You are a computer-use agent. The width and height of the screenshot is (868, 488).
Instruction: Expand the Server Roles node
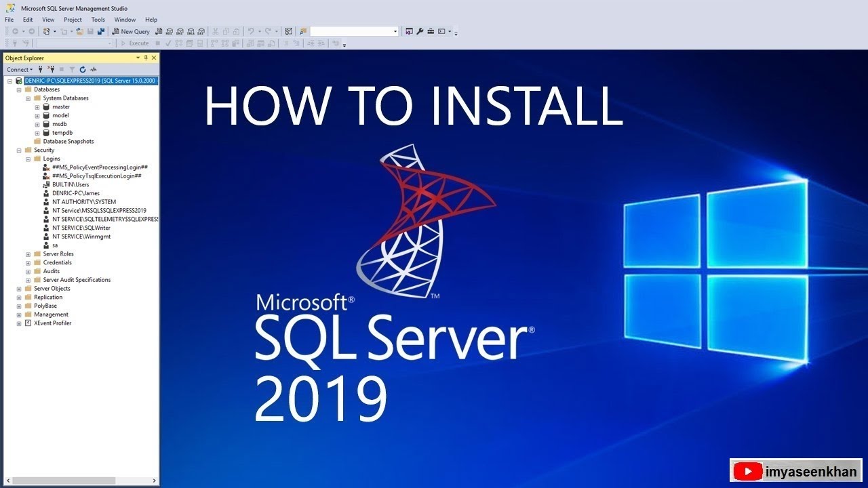point(28,254)
